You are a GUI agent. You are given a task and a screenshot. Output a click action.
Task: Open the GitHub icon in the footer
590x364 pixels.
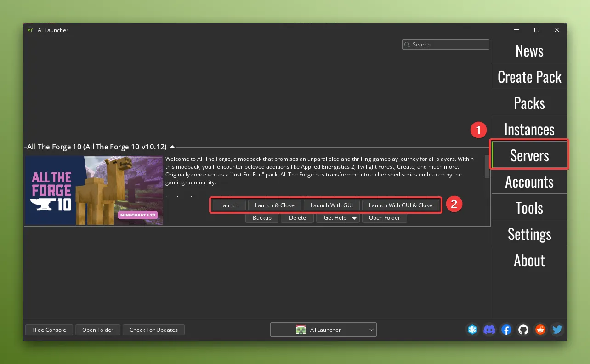523,330
